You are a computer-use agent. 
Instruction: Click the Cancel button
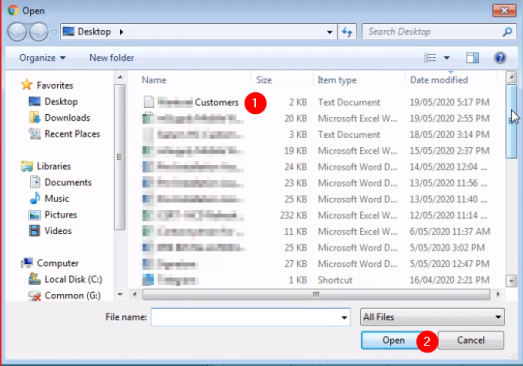(x=470, y=340)
